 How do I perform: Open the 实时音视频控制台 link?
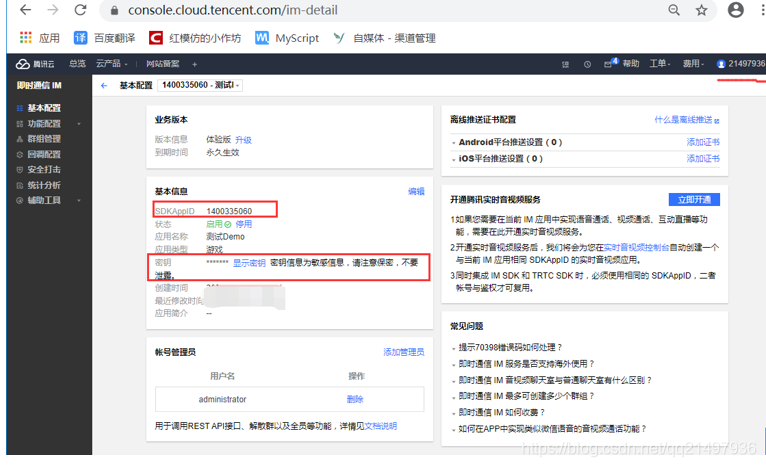[636, 247]
